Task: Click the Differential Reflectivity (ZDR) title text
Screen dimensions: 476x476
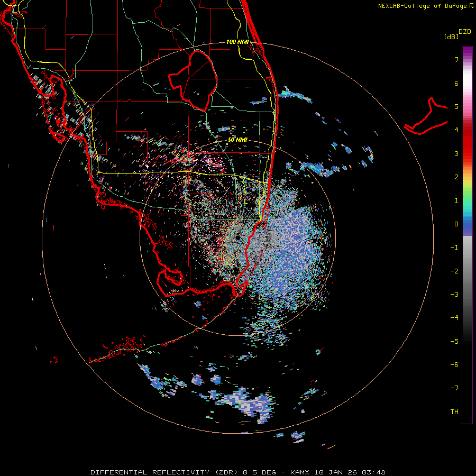Action: click(165, 472)
